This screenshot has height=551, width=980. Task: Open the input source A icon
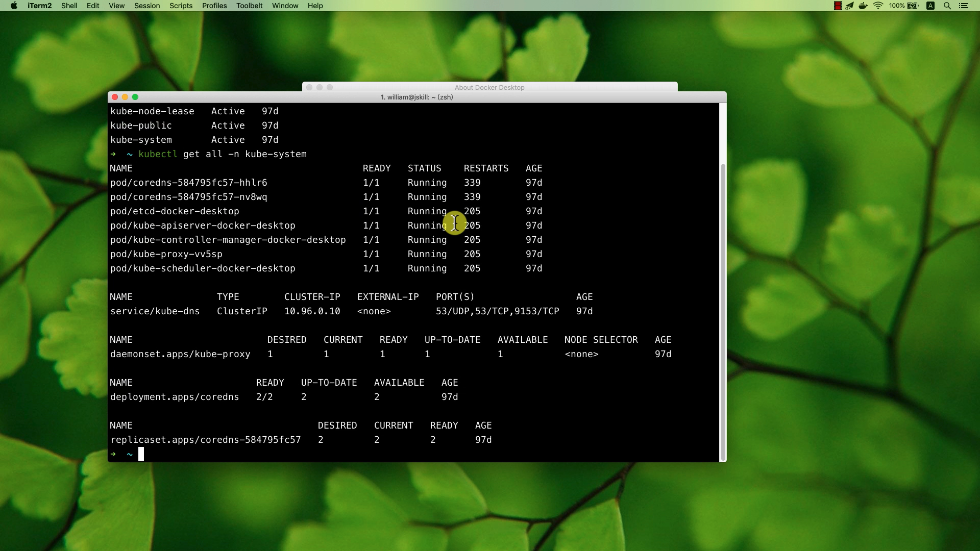[x=930, y=6]
